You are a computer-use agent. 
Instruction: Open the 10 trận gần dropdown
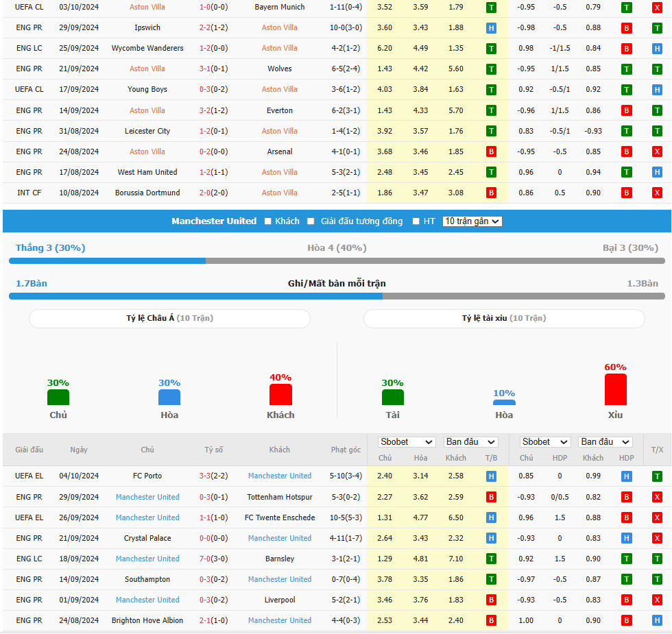(x=472, y=221)
